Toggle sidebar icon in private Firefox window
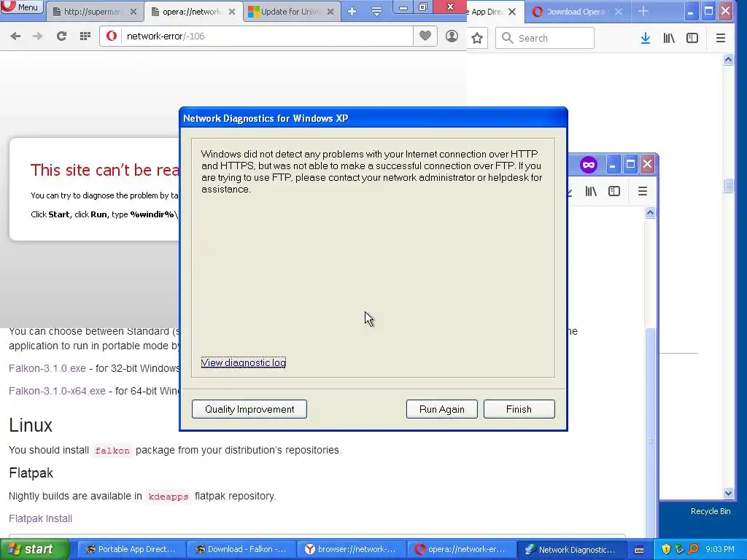 (x=614, y=192)
